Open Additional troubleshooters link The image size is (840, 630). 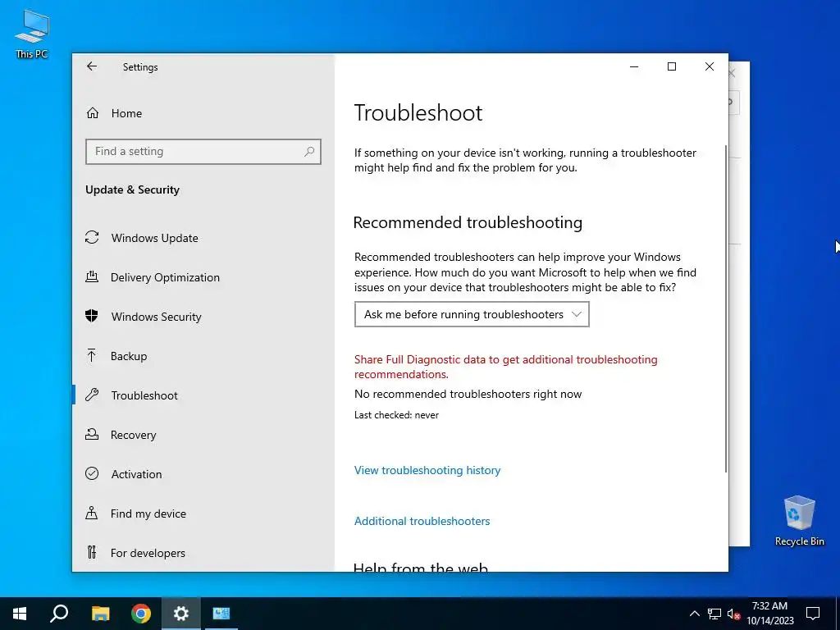422,521
